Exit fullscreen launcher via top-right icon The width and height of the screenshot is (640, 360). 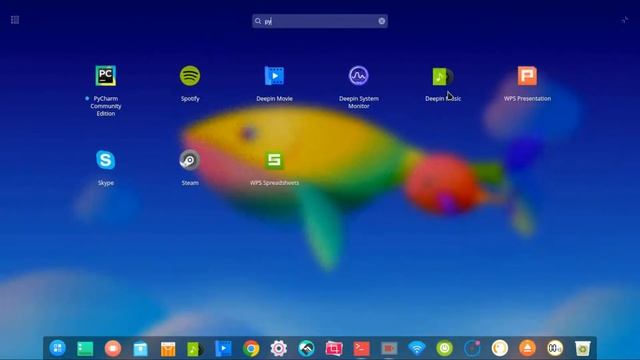coord(625,20)
